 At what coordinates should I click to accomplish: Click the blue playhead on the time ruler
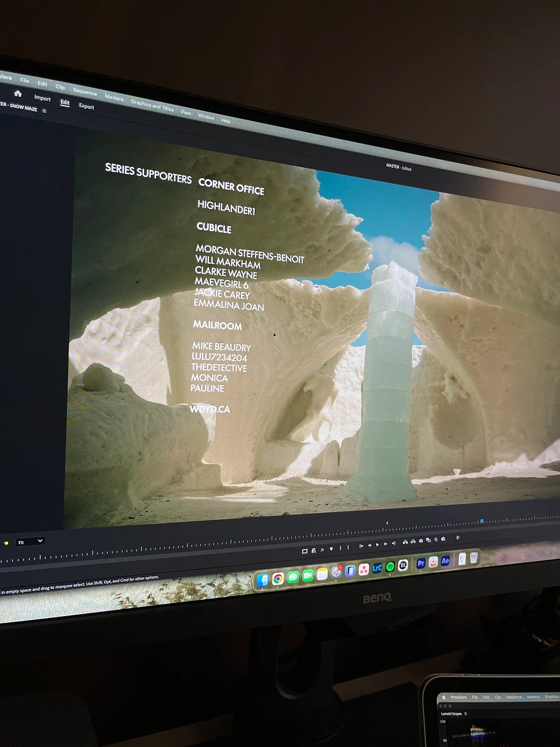482,521
